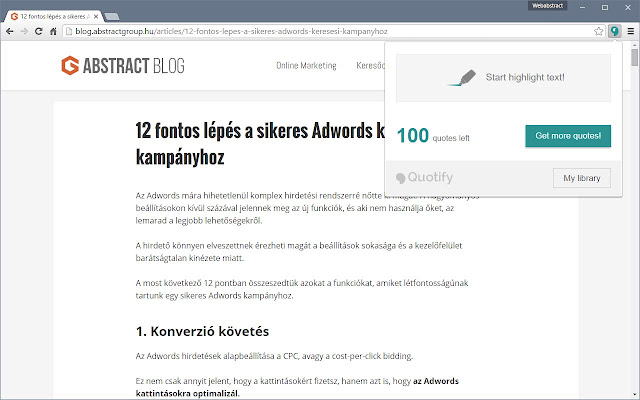Click the paragraph beginning 'A hirdető könnyen elveszettnek'

click(x=299, y=252)
